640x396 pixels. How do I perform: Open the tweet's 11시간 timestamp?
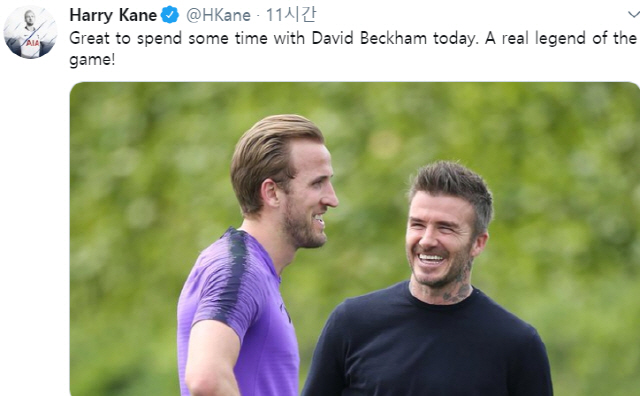pyautogui.click(x=291, y=15)
